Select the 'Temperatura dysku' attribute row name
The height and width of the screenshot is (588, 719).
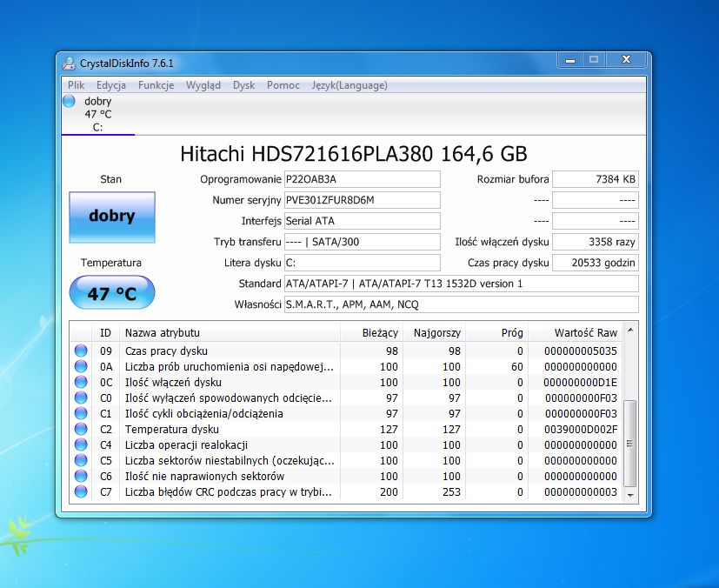click(172, 429)
